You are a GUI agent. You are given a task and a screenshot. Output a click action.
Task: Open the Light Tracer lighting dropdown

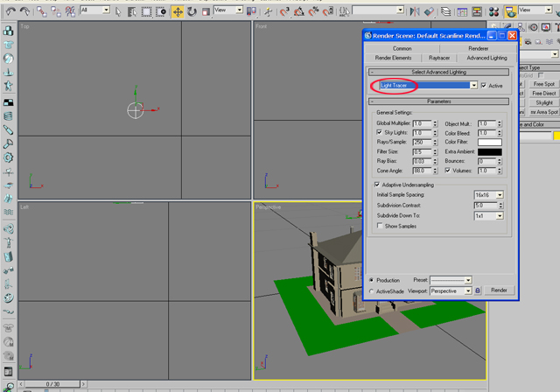coord(473,86)
